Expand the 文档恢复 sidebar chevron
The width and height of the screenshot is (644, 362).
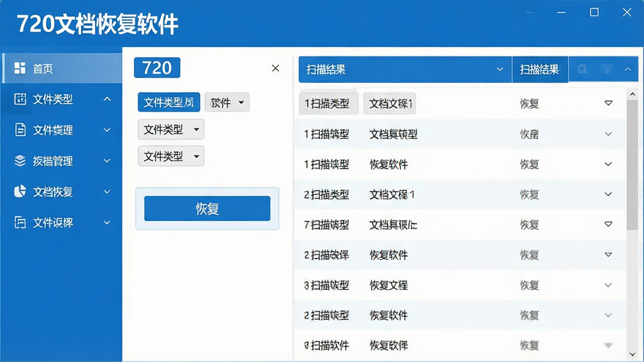click(x=107, y=192)
